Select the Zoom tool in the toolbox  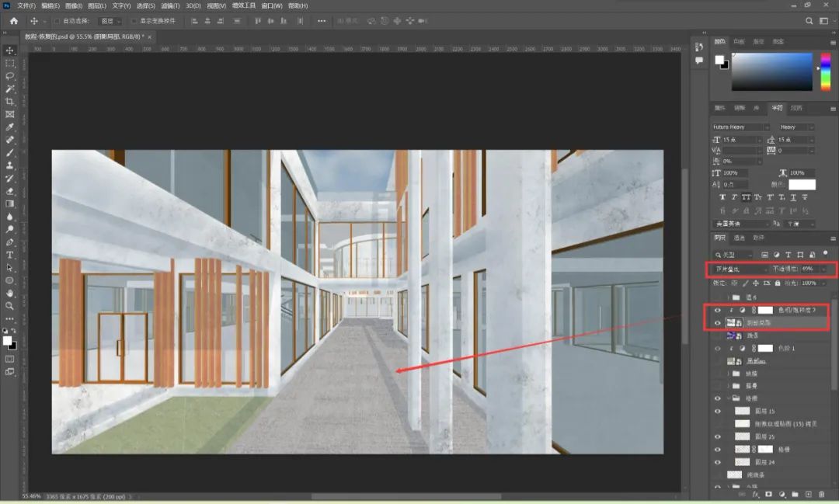(9, 306)
